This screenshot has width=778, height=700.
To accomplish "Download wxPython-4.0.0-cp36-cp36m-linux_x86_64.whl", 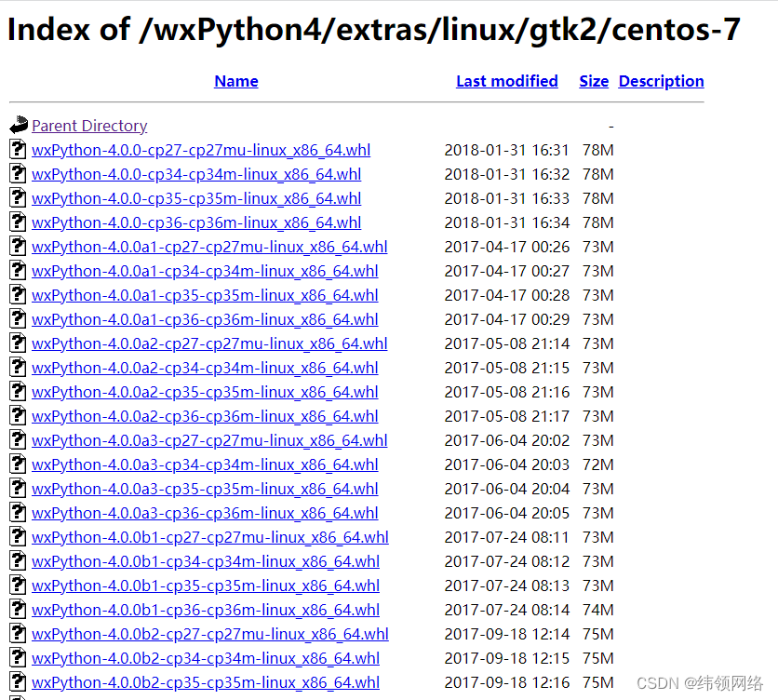I will pos(196,222).
